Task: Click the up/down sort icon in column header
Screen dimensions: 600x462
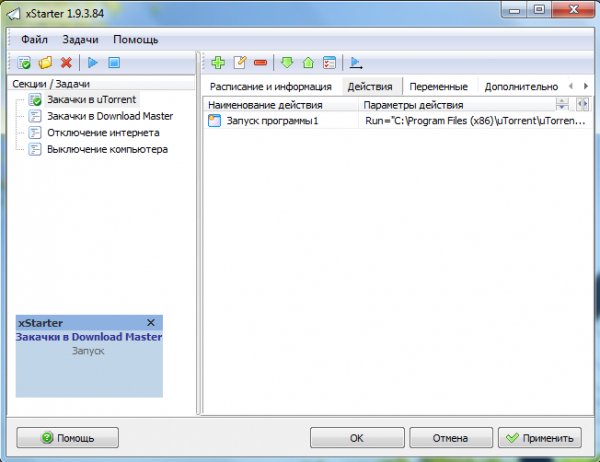Action: (x=562, y=104)
